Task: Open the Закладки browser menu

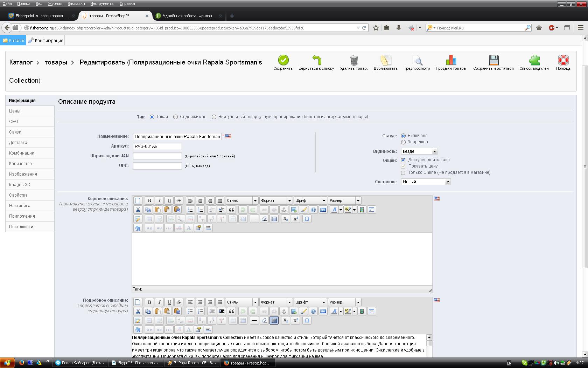Action: 76,4
